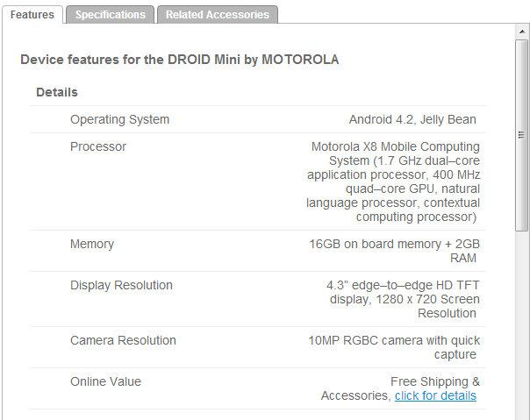The width and height of the screenshot is (530, 420).
Task: Select the Operating System row label
Action: click(119, 119)
